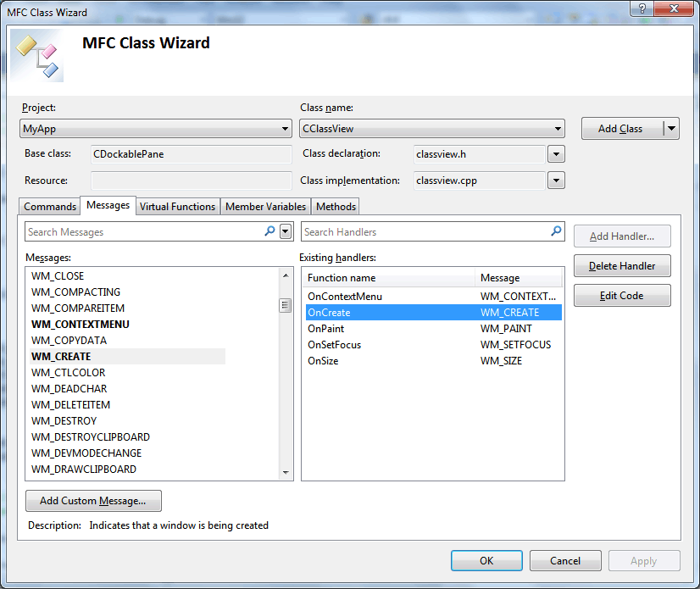The image size is (700, 589).
Task: Click the Add Handler button
Action: click(622, 236)
